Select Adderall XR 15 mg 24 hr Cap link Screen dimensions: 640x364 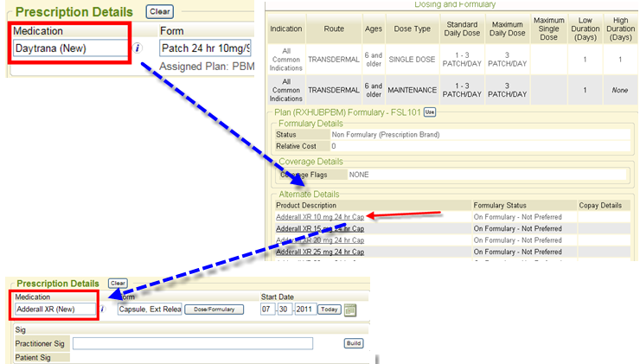(x=320, y=228)
